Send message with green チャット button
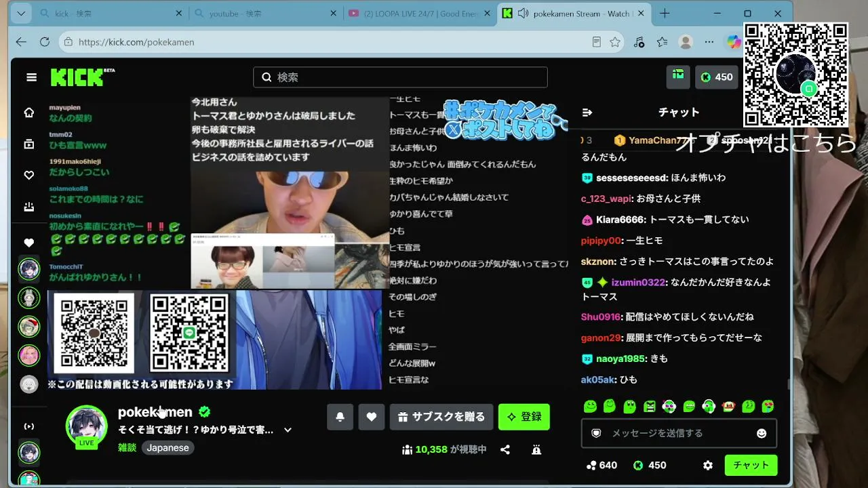The width and height of the screenshot is (868, 488). [751, 466]
